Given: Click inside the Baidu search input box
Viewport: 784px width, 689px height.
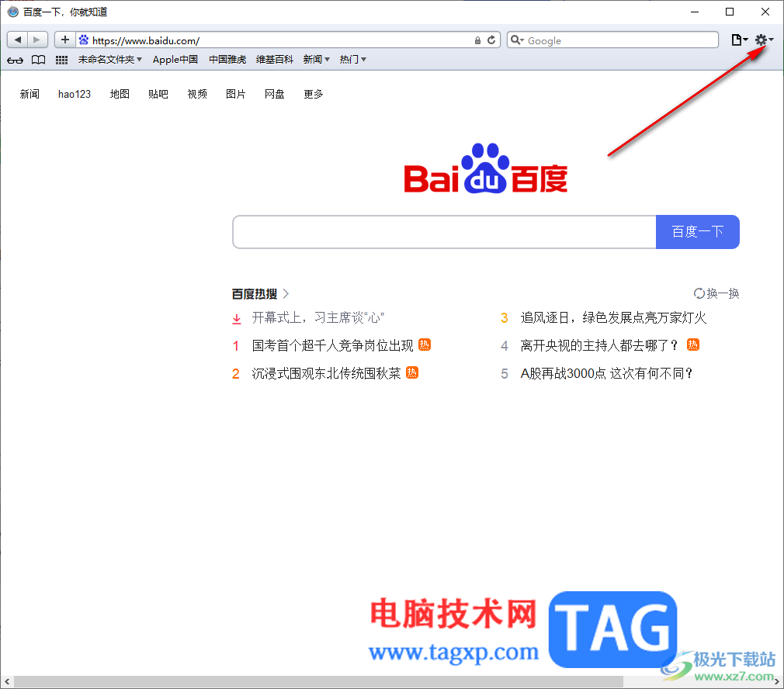Looking at the screenshot, I should tap(442, 231).
